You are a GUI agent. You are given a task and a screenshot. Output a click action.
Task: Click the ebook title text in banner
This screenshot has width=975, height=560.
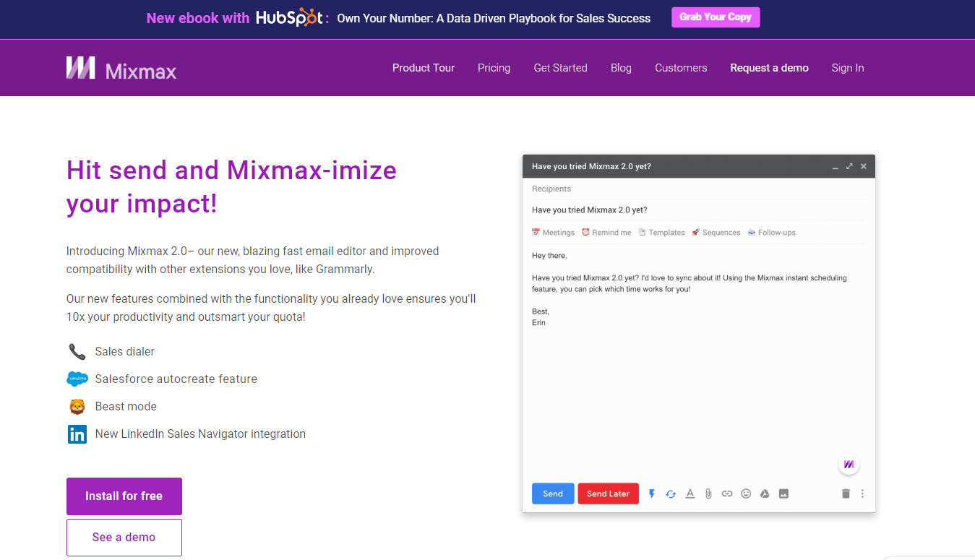click(494, 19)
